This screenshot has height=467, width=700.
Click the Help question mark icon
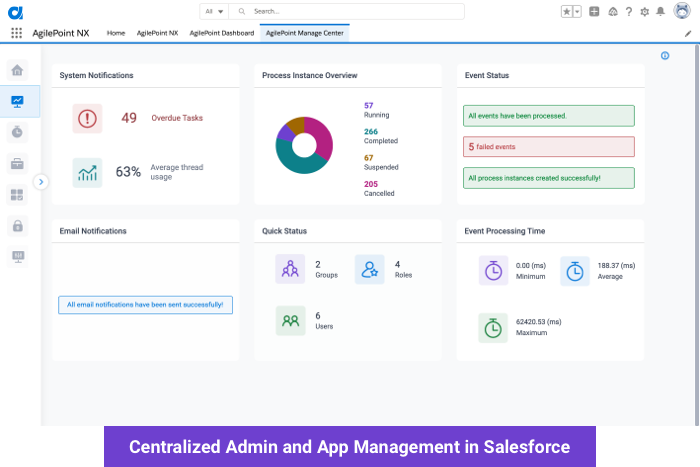tap(627, 11)
